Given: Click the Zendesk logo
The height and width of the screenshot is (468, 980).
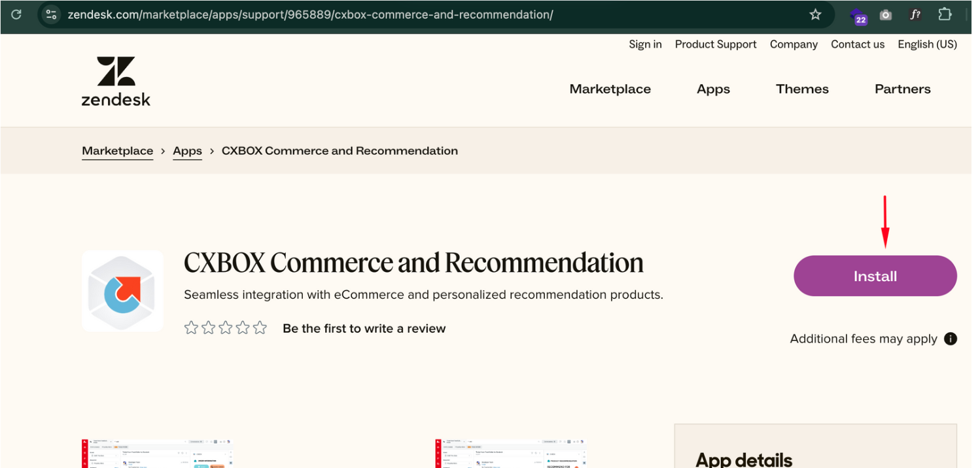Looking at the screenshot, I should coord(116,81).
